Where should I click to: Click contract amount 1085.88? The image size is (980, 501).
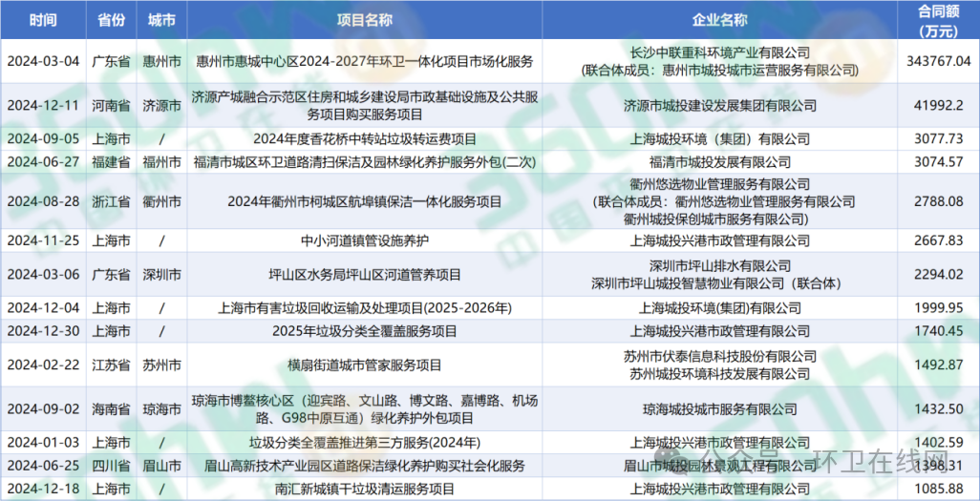[939, 488]
